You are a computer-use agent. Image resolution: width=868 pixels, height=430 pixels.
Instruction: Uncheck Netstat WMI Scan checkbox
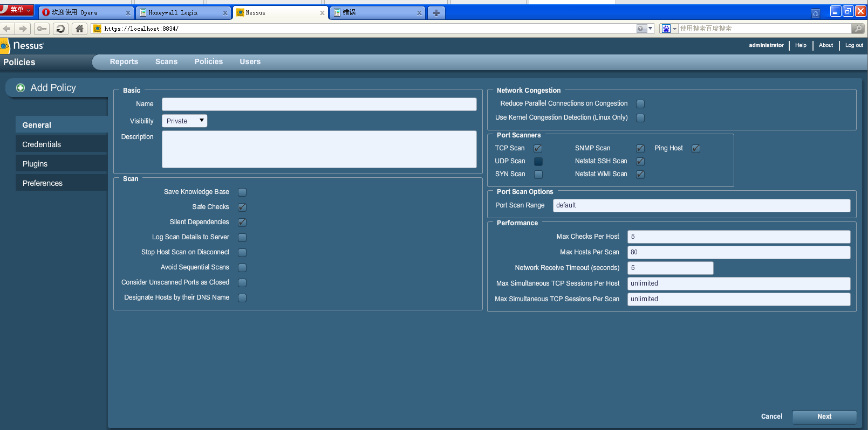tap(640, 175)
